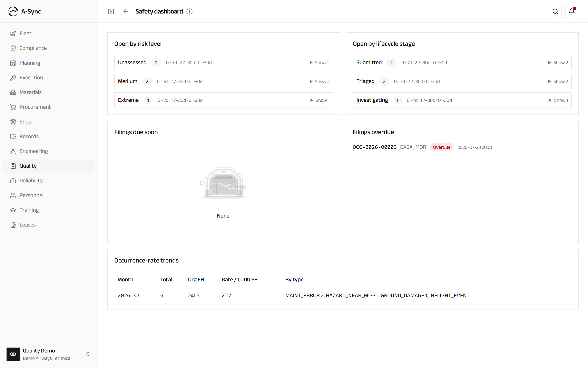Screen dimensions: 588x368
Task: Open Safety dashboard info icon
Action: click(189, 11)
